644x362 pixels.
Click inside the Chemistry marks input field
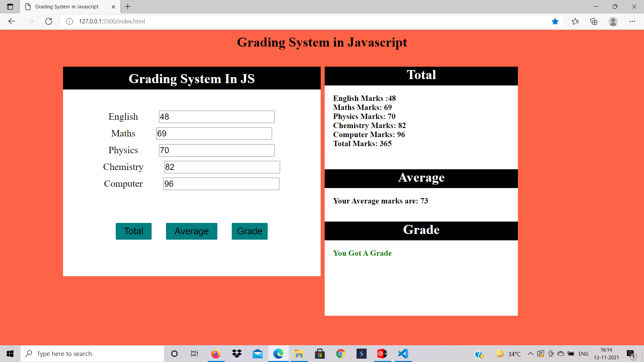(x=221, y=167)
